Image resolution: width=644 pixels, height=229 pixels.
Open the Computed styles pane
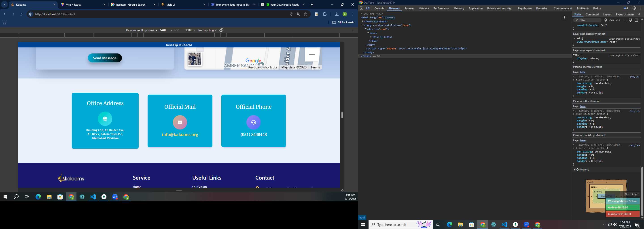point(592,15)
